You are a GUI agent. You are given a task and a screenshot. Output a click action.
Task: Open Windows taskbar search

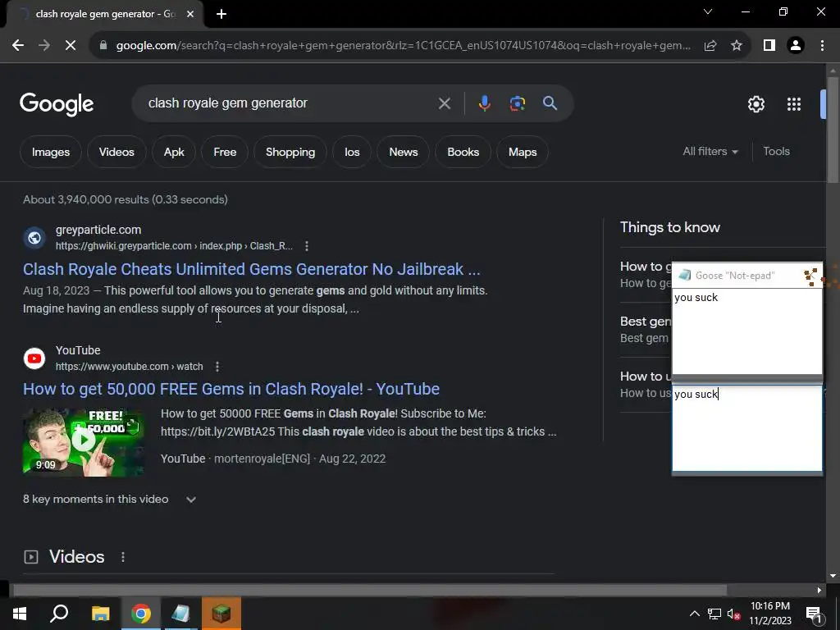point(59,614)
